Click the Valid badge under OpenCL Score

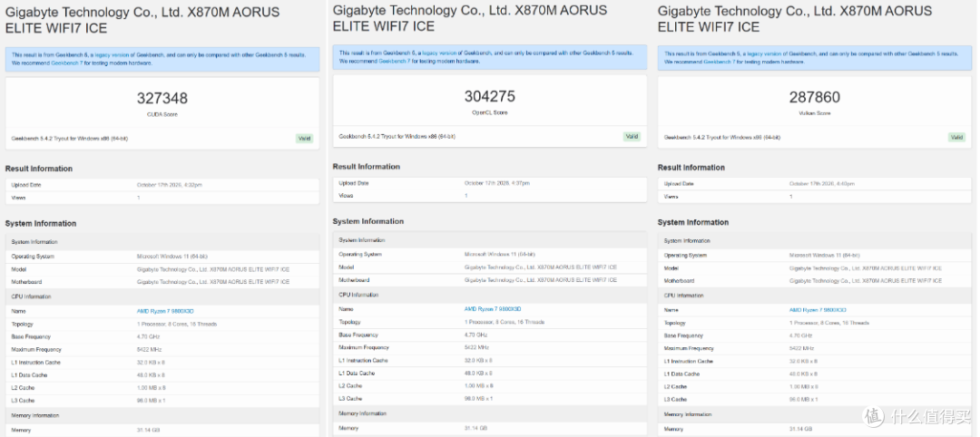coord(632,136)
